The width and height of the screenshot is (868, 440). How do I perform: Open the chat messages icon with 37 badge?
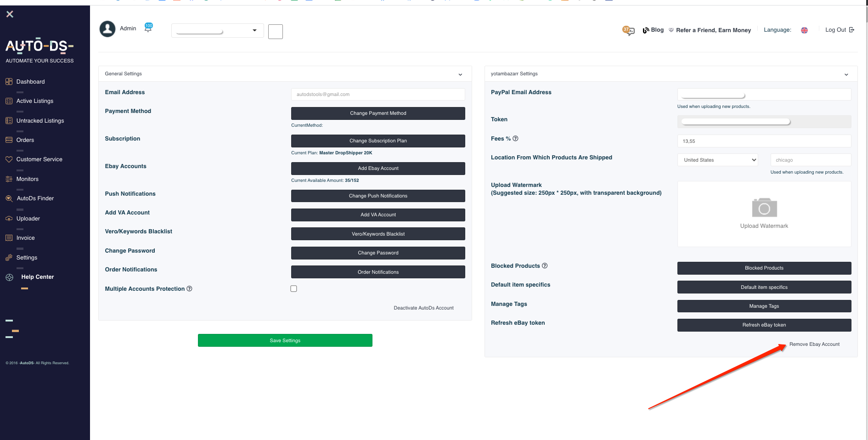[x=629, y=30]
